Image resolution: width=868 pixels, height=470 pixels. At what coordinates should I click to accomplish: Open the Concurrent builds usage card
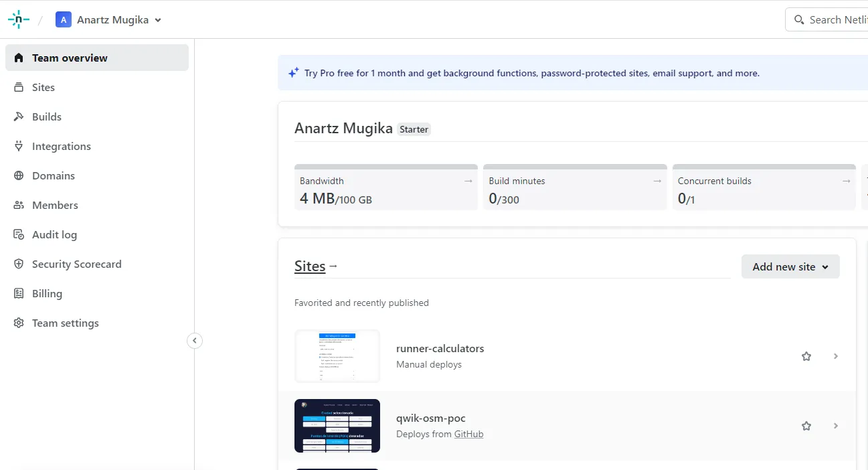click(x=764, y=187)
